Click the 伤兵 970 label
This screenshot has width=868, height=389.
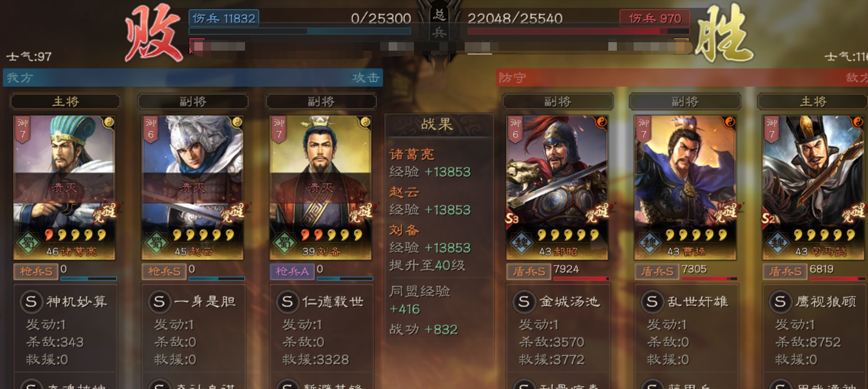click(x=655, y=18)
